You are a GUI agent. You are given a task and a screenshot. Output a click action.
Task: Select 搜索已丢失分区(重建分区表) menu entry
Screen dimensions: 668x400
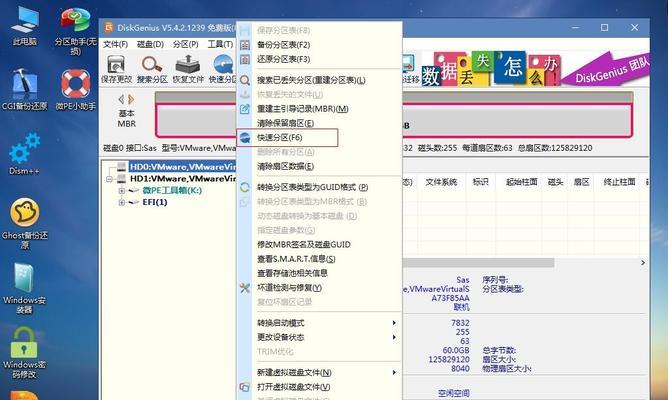click(319, 80)
